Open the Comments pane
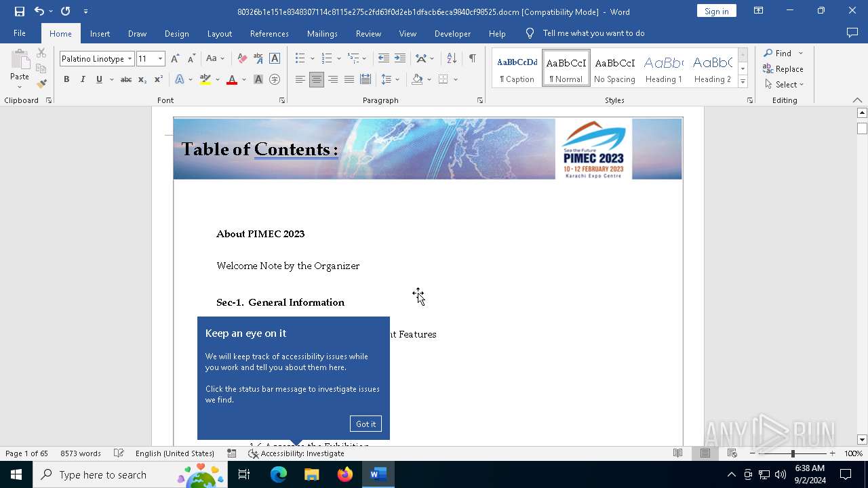Image resolution: width=868 pixels, height=488 pixels. click(x=852, y=33)
